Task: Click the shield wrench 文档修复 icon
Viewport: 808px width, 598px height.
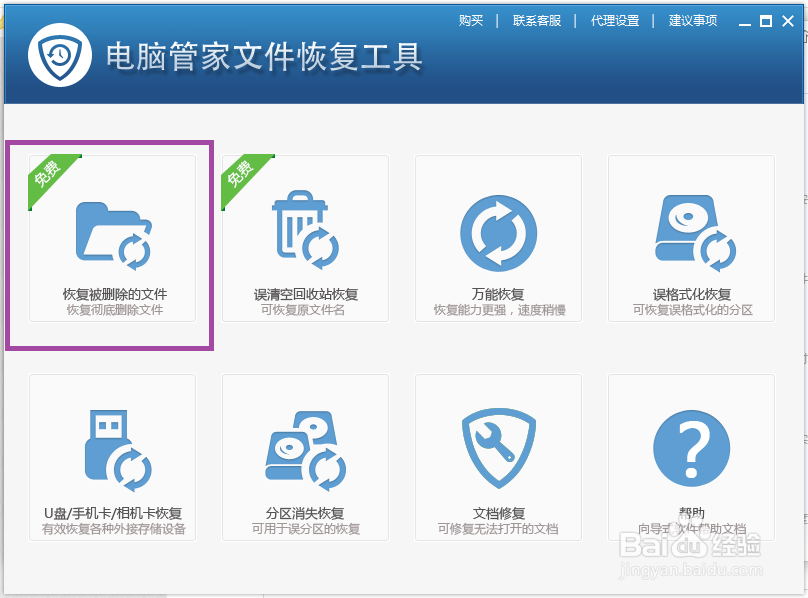Action: (498, 448)
